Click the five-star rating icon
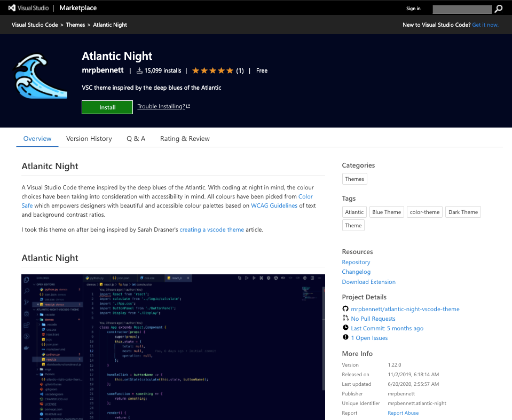This screenshot has width=512, height=420. click(212, 70)
